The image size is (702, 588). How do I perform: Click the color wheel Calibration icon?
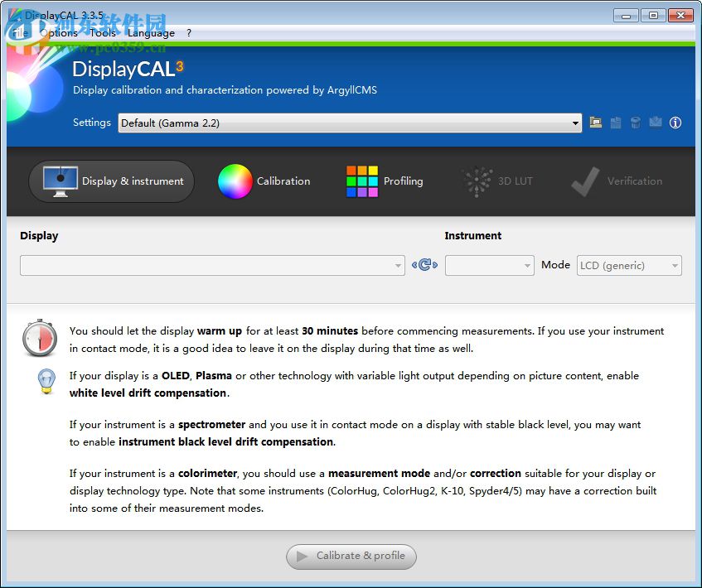[235, 181]
